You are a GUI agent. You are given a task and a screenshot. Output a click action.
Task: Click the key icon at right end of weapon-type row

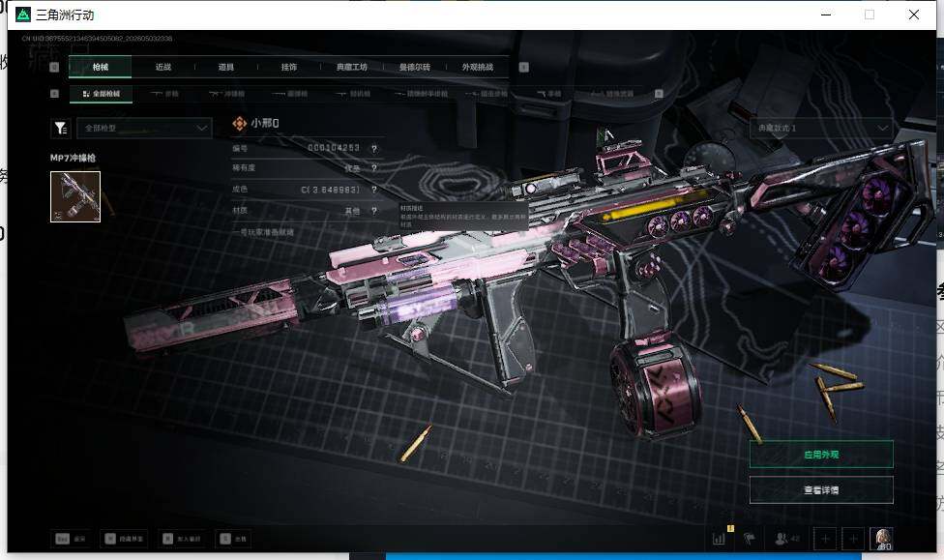pyautogui.click(x=659, y=94)
